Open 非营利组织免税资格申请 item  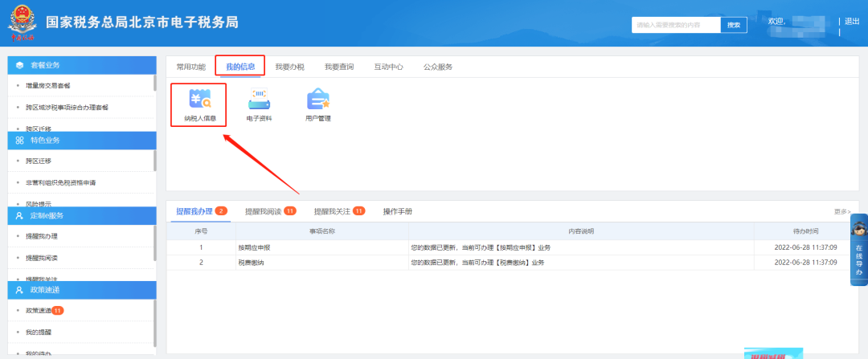pos(60,182)
